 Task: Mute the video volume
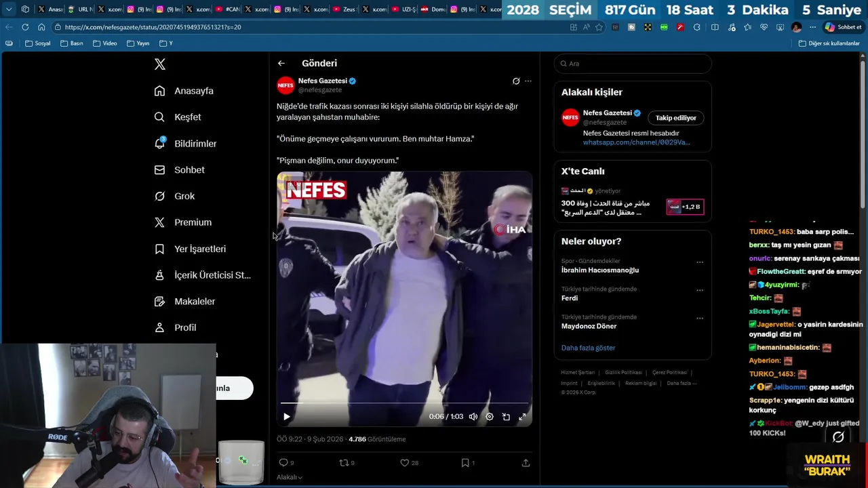473,417
